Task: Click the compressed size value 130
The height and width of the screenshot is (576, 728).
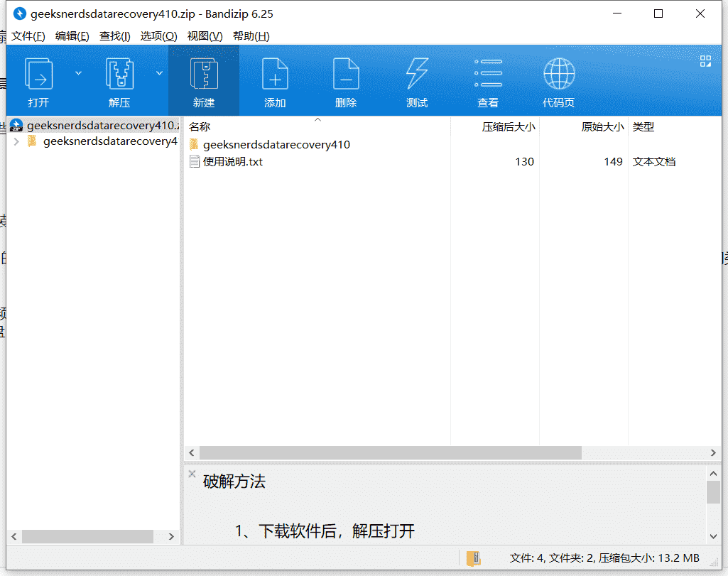Action: [x=524, y=161]
